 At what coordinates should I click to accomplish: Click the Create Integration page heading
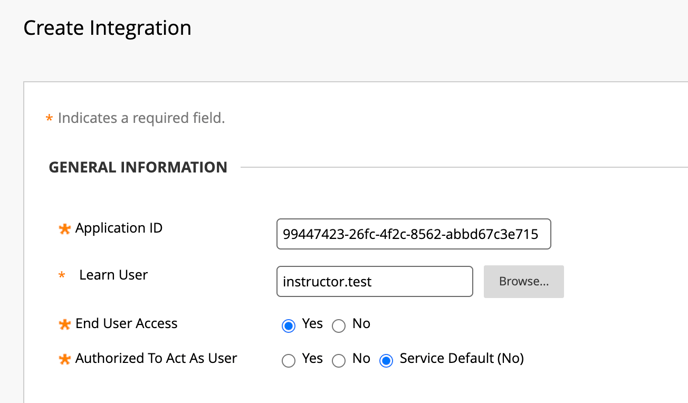pyautogui.click(x=107, y=28)
